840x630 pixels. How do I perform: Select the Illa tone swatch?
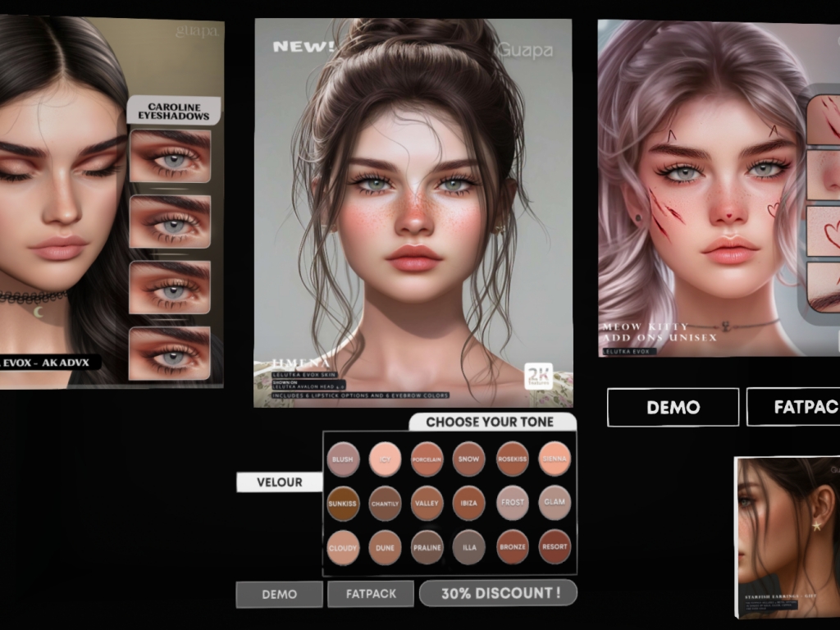468,547
